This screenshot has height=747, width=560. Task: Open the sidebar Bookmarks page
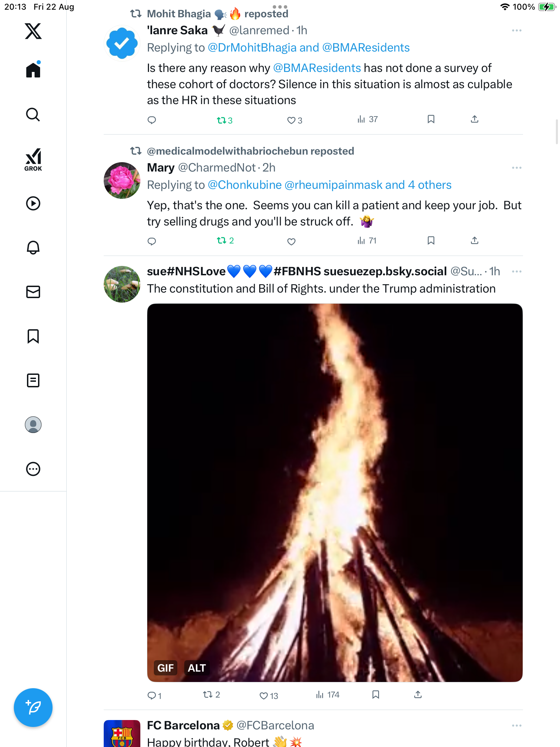[33, 336]
